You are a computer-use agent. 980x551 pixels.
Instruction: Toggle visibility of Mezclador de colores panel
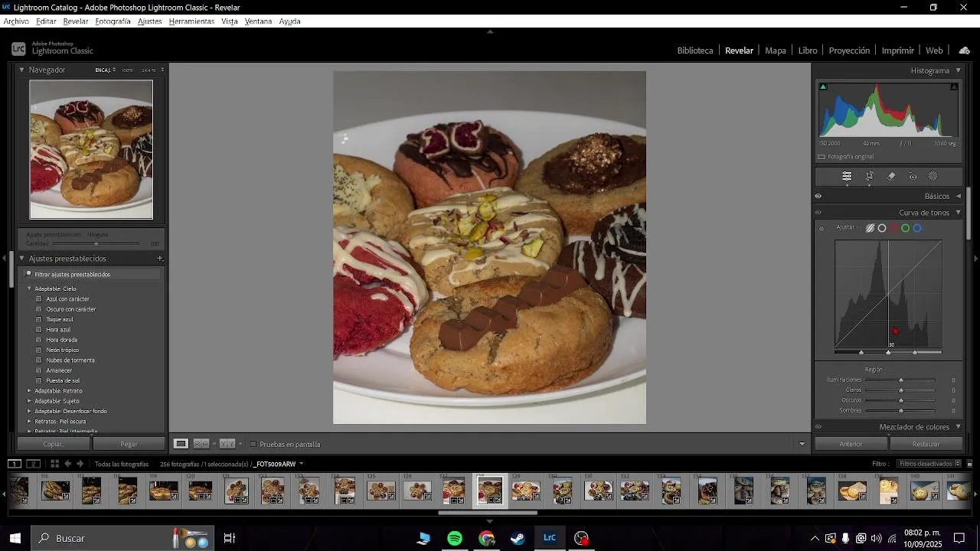(x=818, y=427)
